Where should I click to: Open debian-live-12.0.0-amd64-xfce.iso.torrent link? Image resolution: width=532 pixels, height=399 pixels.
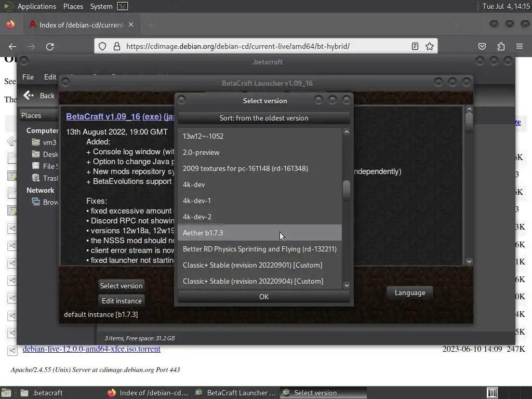pos(91,349)
